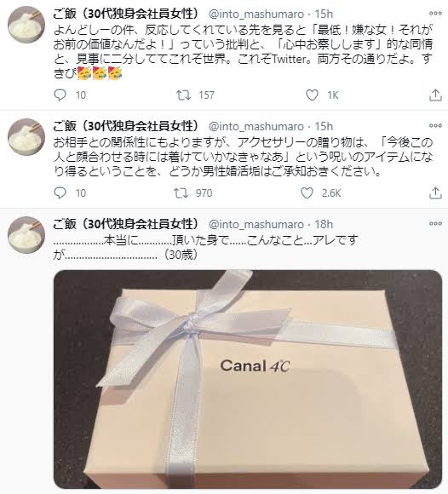Open more options menu on third tweet
This screenshot has height=494, width=448.
click(x=435, y=224)
